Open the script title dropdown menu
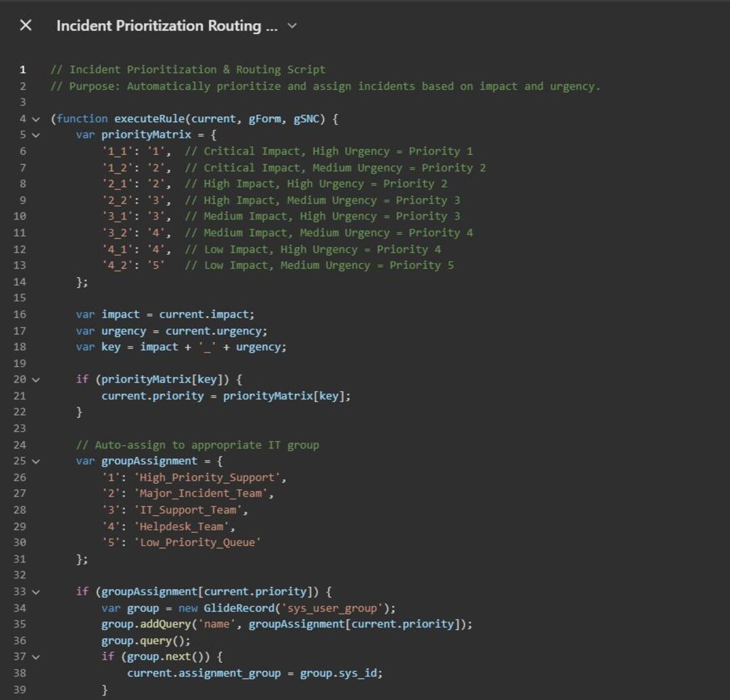Screen dimensions: 730x700 (291, 26)
